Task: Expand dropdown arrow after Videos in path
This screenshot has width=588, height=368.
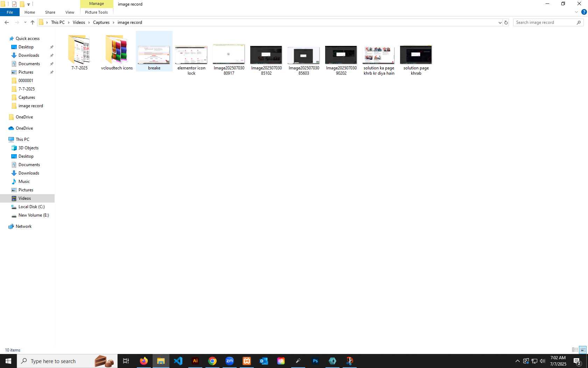Action: [x=89, y=22]
